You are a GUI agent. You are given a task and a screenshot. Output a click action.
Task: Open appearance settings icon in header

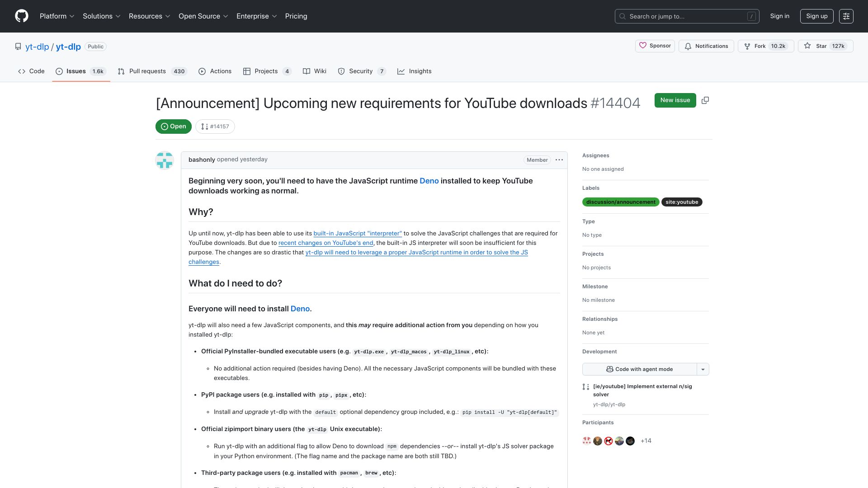point(846,16)
